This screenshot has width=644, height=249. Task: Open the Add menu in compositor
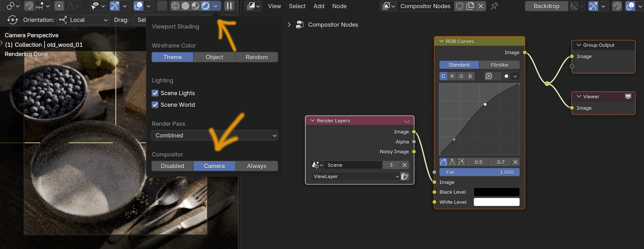click(319, 6)
